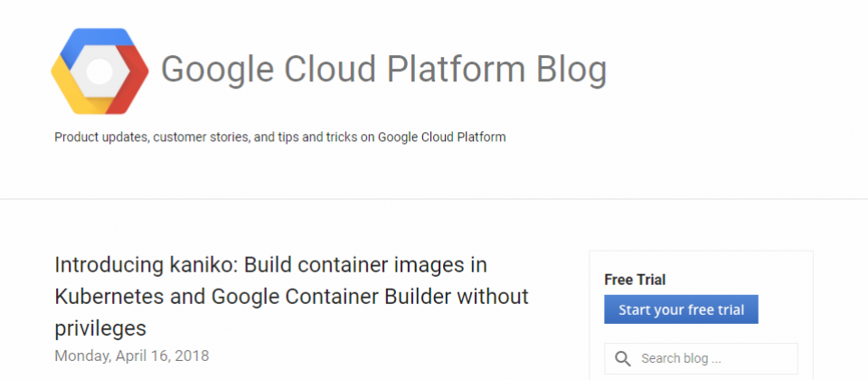Screen dimensions: 868x380
Task: Click the magnifying glass search icon
Action: coord(623,359)
